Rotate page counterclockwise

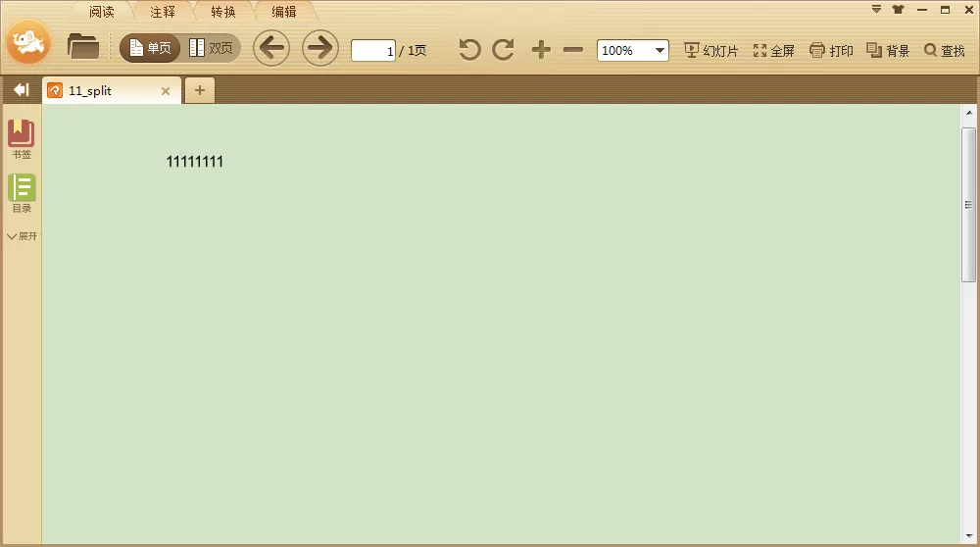point(469,49)
